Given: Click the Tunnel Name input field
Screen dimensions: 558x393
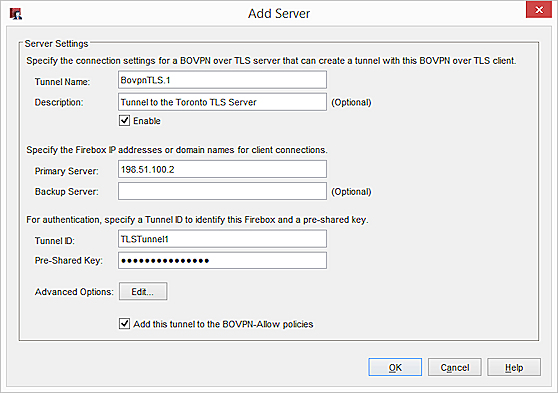Looking at the screenshot, I should (222, 80).
